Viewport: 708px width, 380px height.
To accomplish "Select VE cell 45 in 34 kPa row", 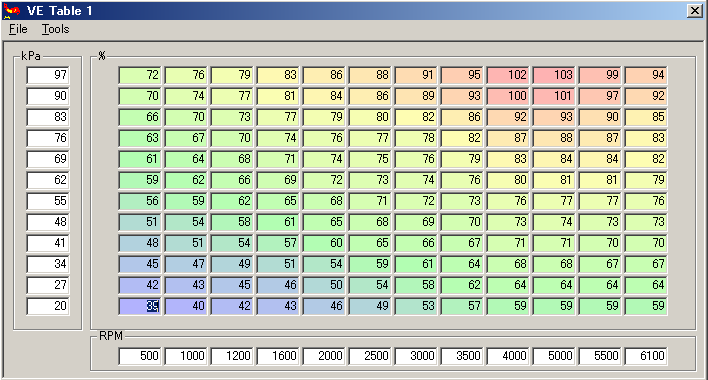I will [x=140, y=264].
